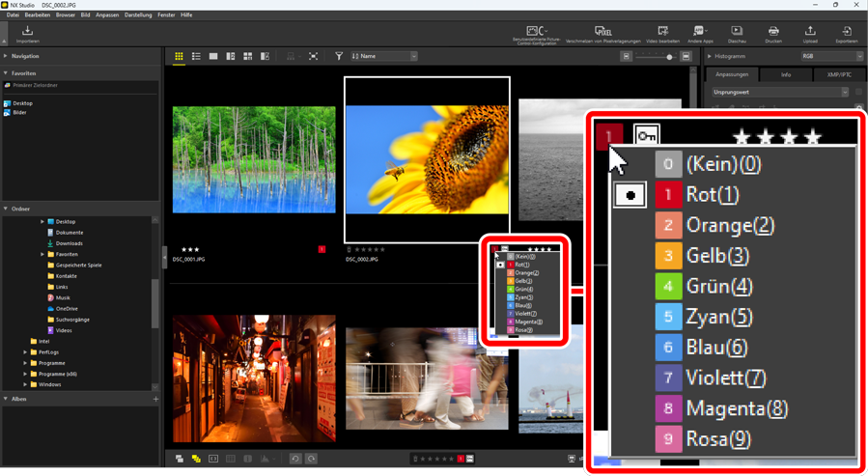Select the blue forest pond thumbnail
Screen dimensions: 868x476
(x=254, y=159)
